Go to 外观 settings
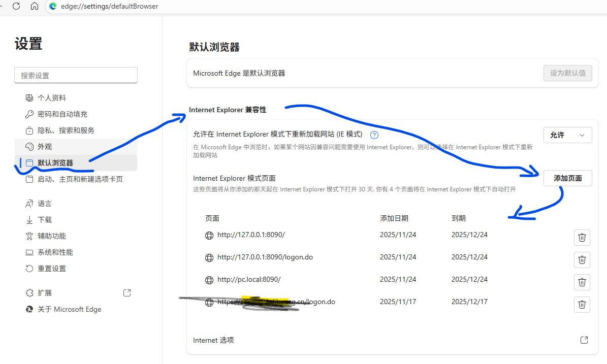This screenshot has width=607, height=364. pyautogui.click(x=45, y=147)
